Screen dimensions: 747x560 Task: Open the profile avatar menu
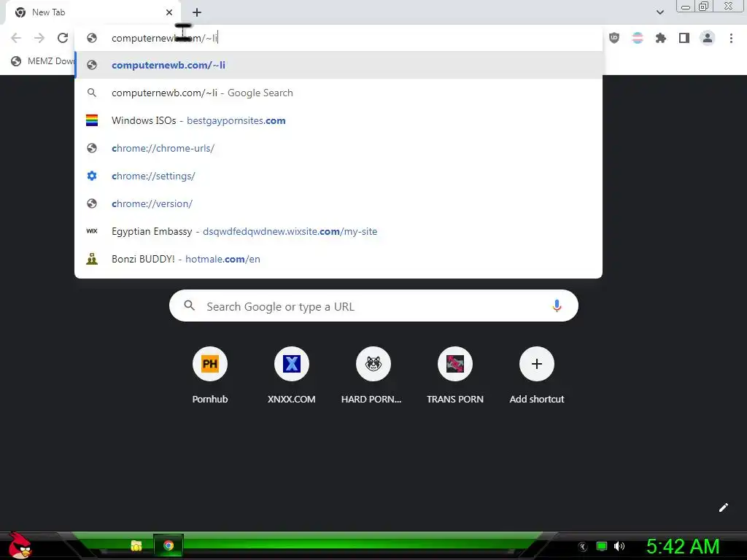pos(708,38)
